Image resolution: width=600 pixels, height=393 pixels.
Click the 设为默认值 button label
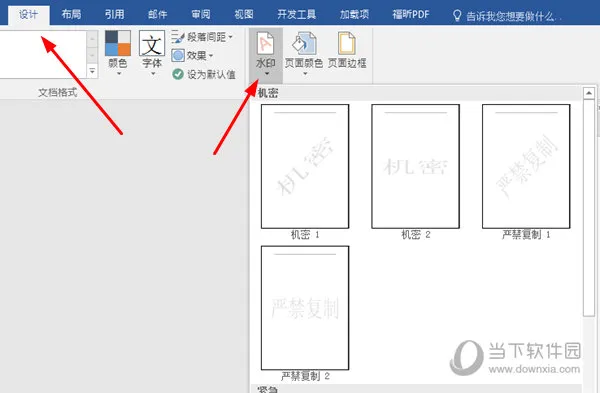211,74
